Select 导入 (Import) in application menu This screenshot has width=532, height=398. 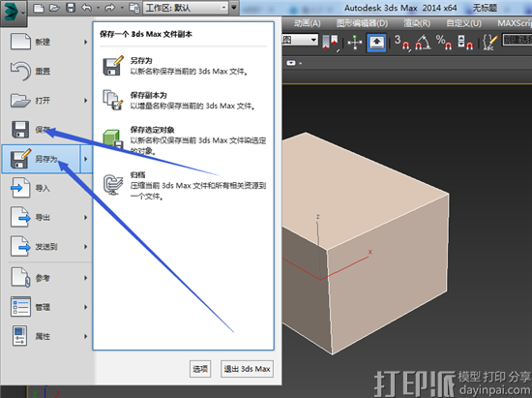pos(46,188)
